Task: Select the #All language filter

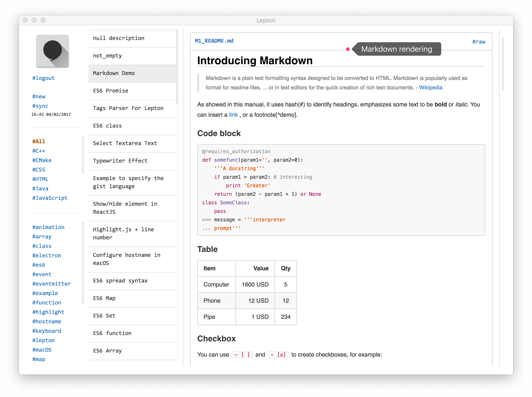Action: [x=39, y=141]
